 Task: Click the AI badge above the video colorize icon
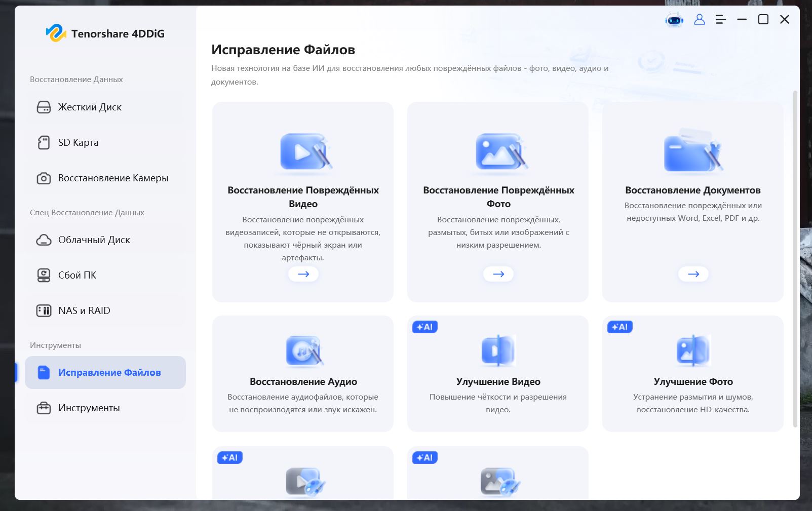pos(230,458)
